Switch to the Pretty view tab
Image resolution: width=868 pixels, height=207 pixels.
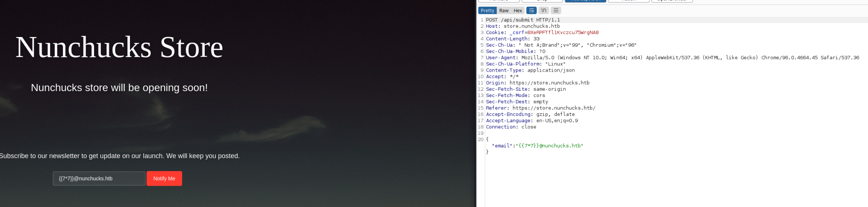click(487, 10)
